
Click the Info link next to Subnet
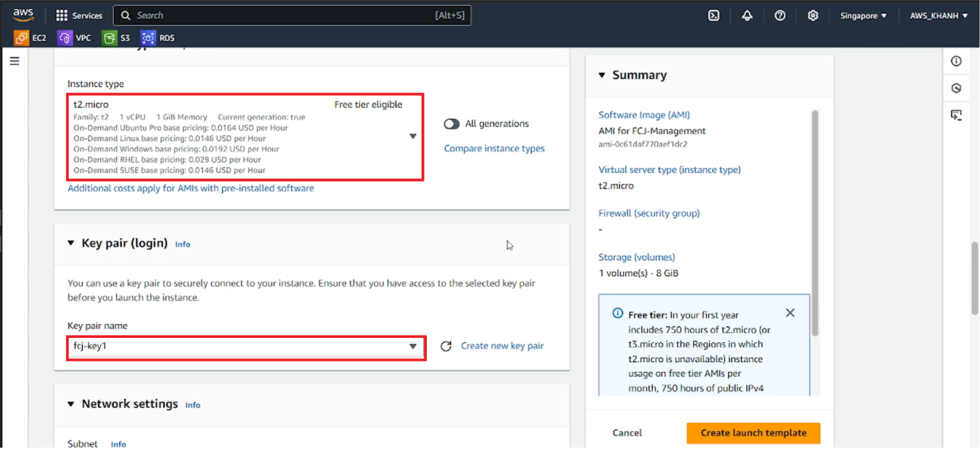pos(118,444)
